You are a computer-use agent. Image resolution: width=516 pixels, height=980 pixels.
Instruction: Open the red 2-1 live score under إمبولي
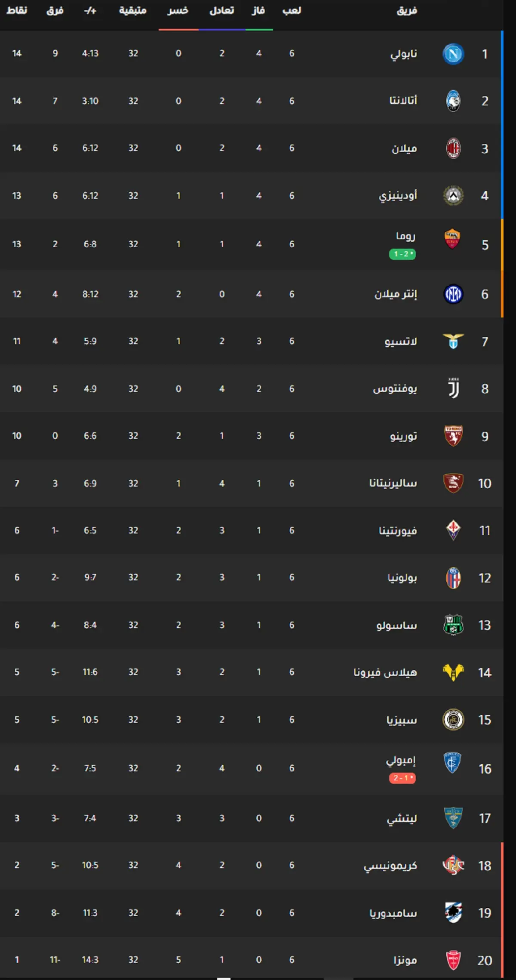pos(402,778)
